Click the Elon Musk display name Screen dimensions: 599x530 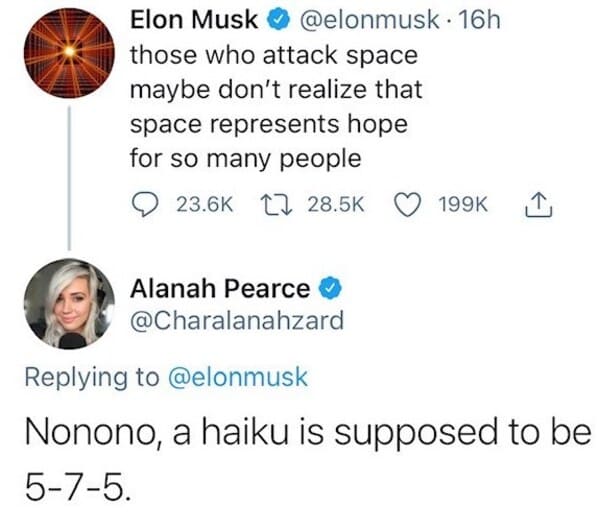(x=194, y=19)
